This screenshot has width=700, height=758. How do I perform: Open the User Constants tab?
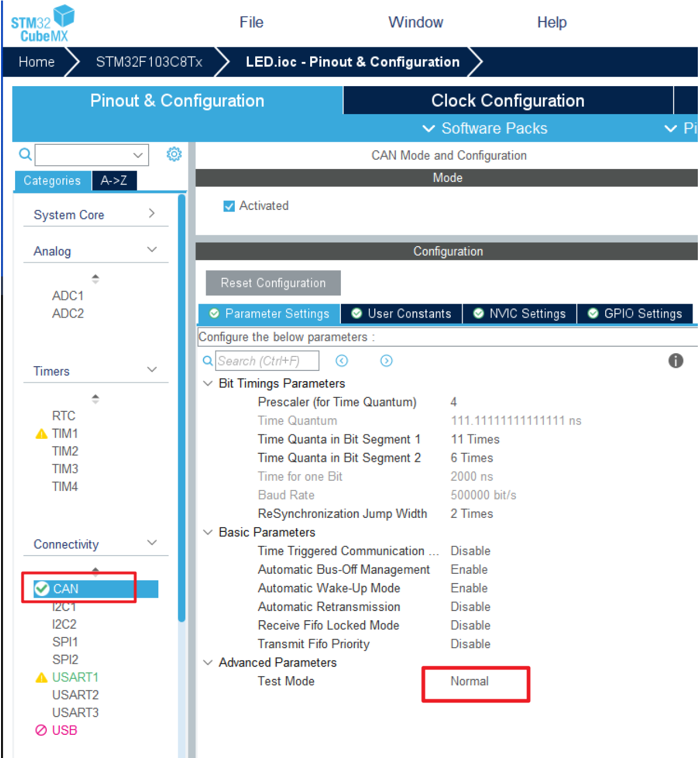click(402, 313)
